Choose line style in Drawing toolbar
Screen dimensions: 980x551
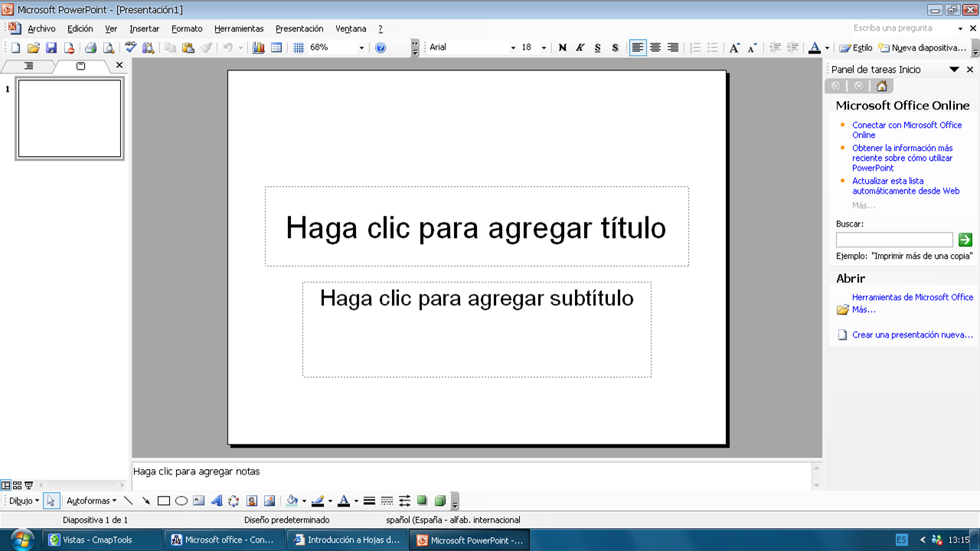click(369, 501)
